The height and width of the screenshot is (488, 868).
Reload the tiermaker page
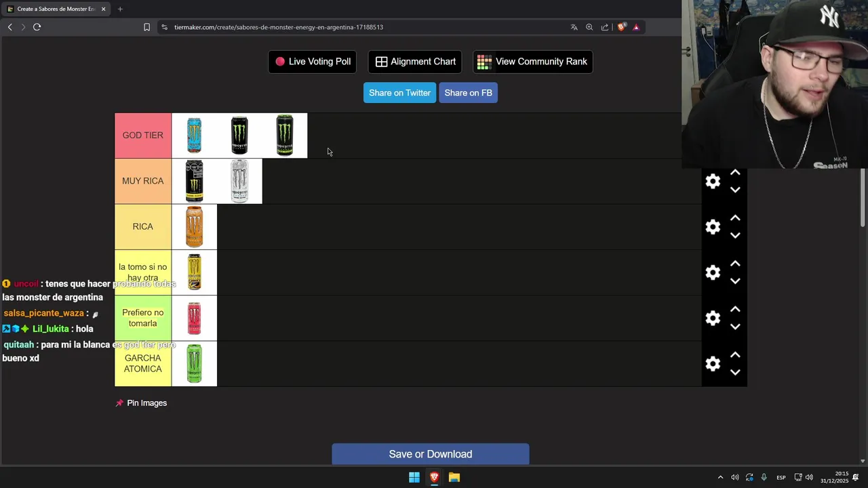tap(37, 27)
